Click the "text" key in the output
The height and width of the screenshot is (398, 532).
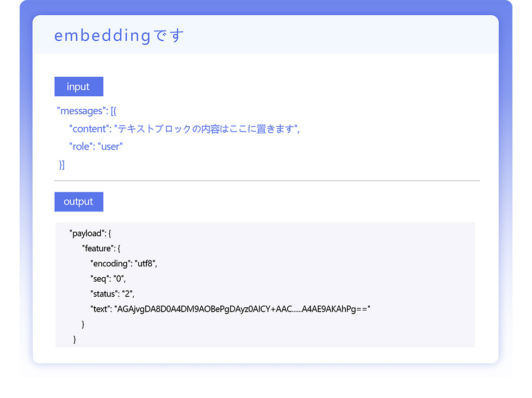click(x=101, y=309)
